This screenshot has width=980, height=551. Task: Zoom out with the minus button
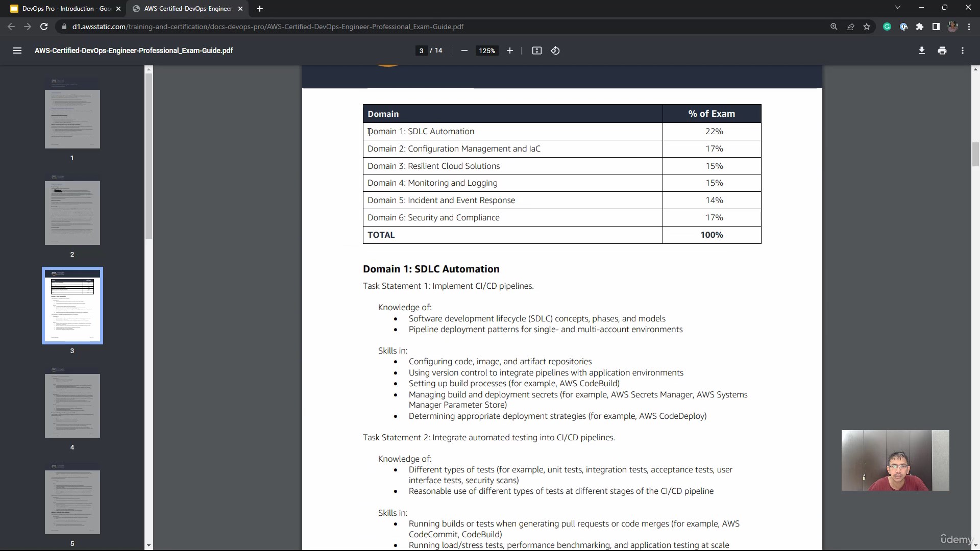(x=464, y=51)
